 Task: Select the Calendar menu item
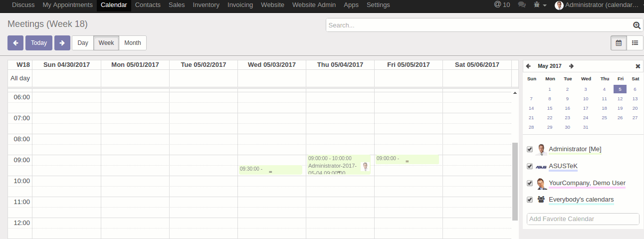(114, 5)
